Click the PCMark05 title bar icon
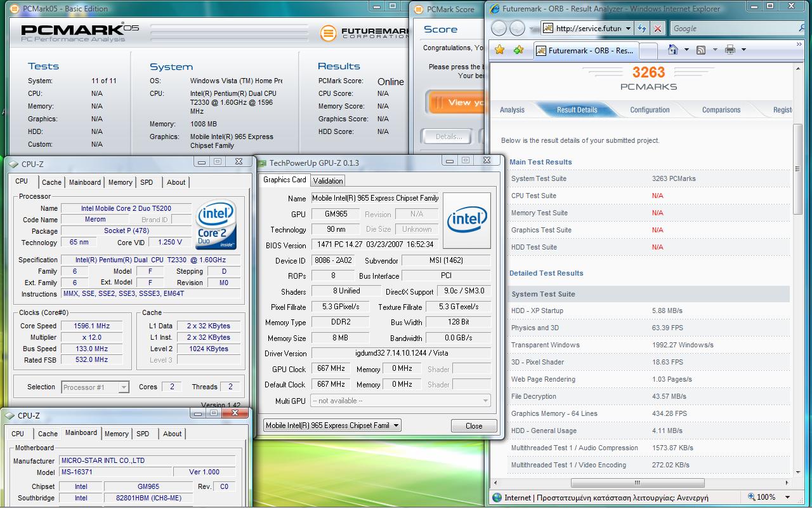Viewport: 812px width, 508px height. tap(15, 9)
